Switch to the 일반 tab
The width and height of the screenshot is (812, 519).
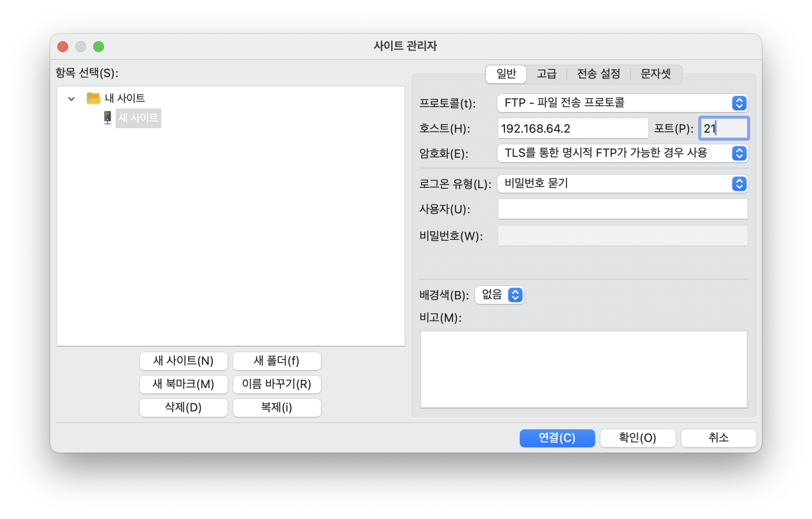(x=506, y=74)
